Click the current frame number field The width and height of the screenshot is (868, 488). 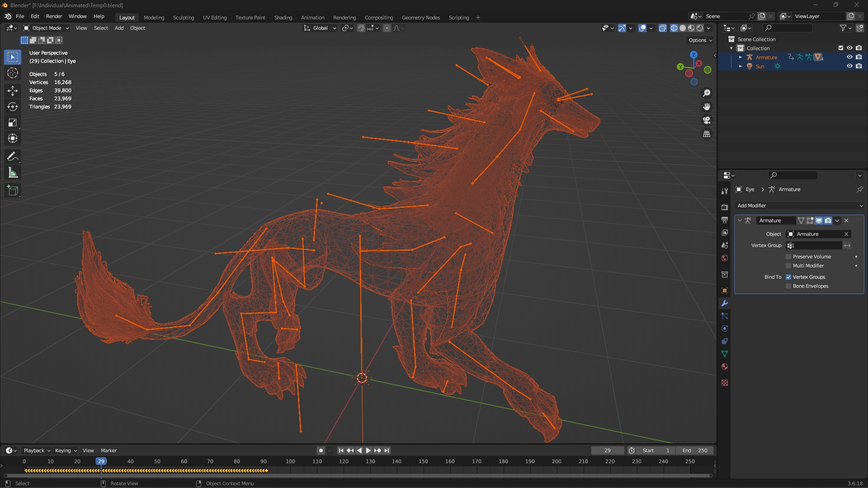click(607, 450)
